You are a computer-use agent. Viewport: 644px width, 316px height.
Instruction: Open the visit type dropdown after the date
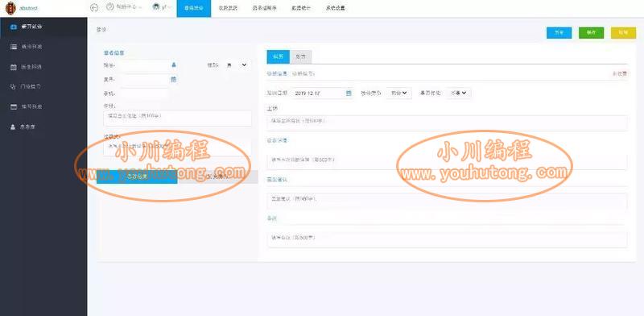tap(398, 93)
